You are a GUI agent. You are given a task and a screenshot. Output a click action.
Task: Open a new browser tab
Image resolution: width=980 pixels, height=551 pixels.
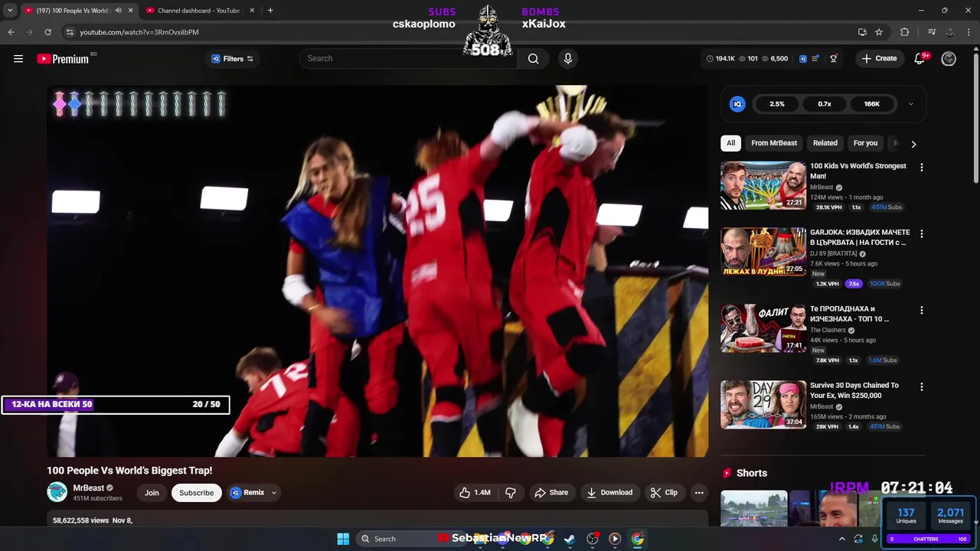tap(270, 11)
